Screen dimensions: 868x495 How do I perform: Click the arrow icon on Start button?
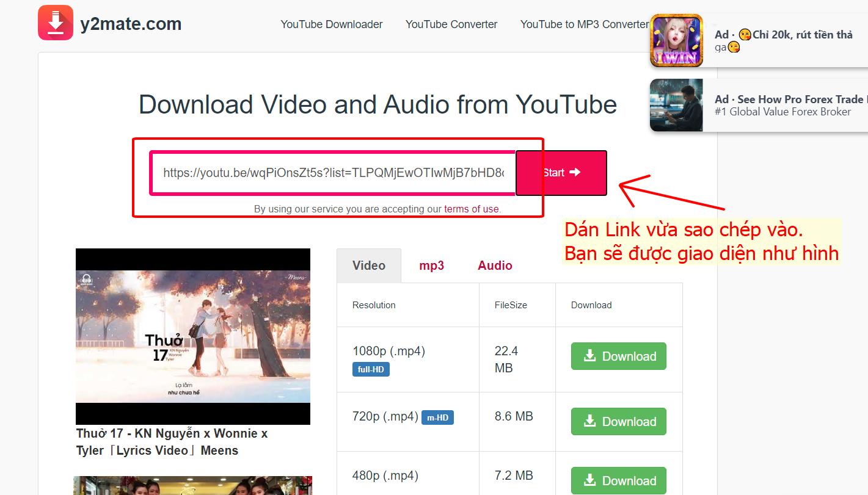575,172
